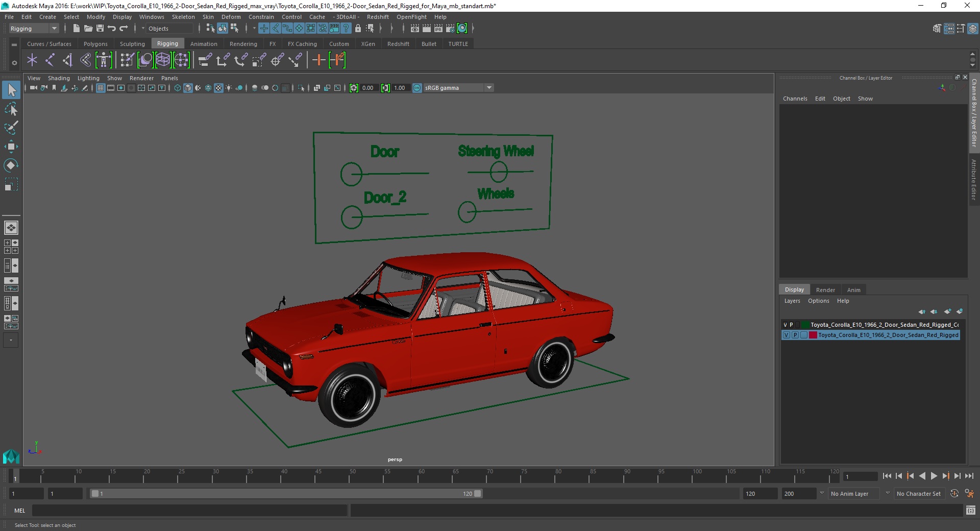Choose the Scale tool in toolbox

point(11,184)
